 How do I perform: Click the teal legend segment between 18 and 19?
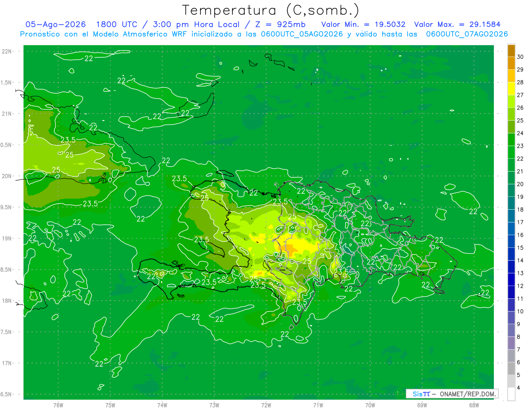511,203
